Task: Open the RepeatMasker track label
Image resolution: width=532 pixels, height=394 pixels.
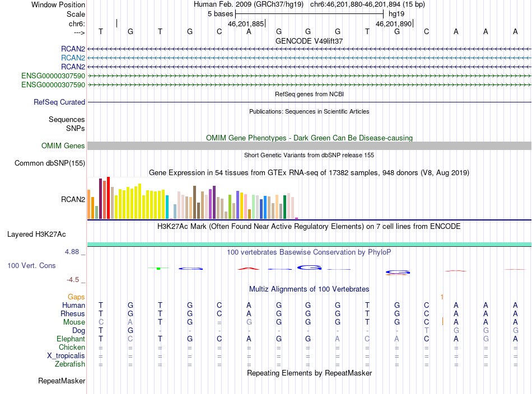Action: 62,381
